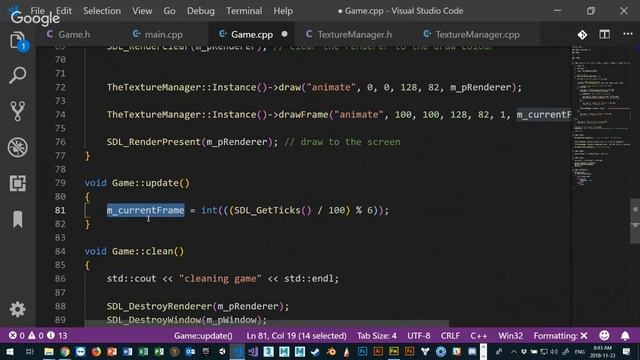Show hidden system tray icons
The image size is (640, 360).
click(513, 351)
